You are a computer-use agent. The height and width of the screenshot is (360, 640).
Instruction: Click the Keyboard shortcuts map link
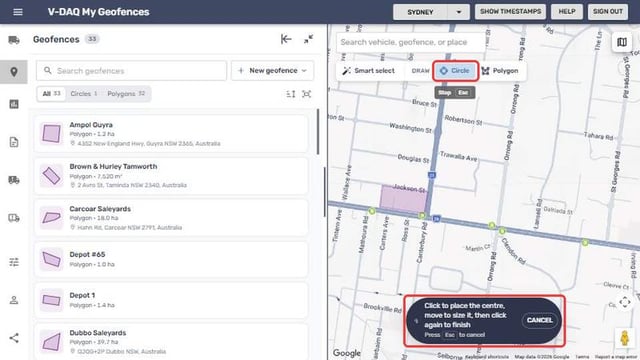(487, 357)
